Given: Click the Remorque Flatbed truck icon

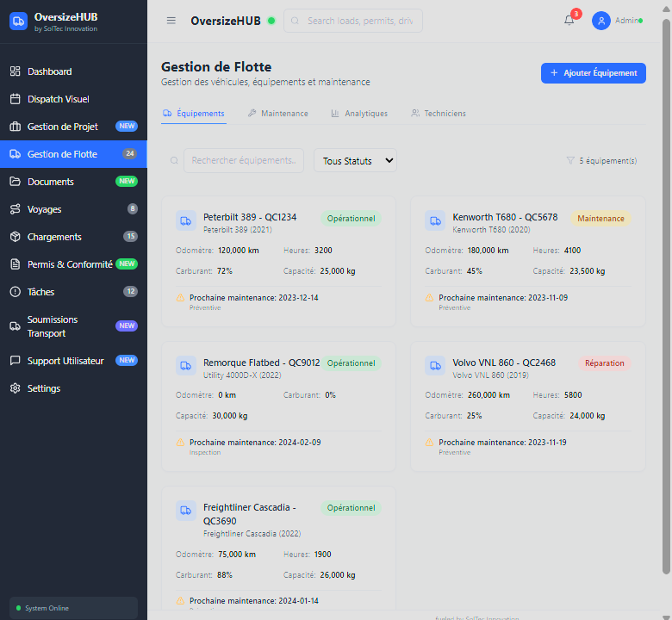Looking at the screenshot, I should click(x=186, y=366).
